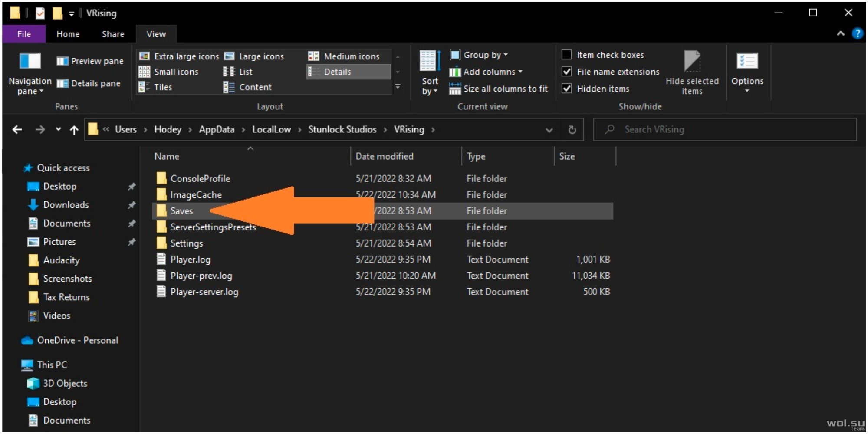This screenshot has width=868, height=434.
Task: Uncheck Hidden items
Action: pyautogui.click(x=566, y=89)
